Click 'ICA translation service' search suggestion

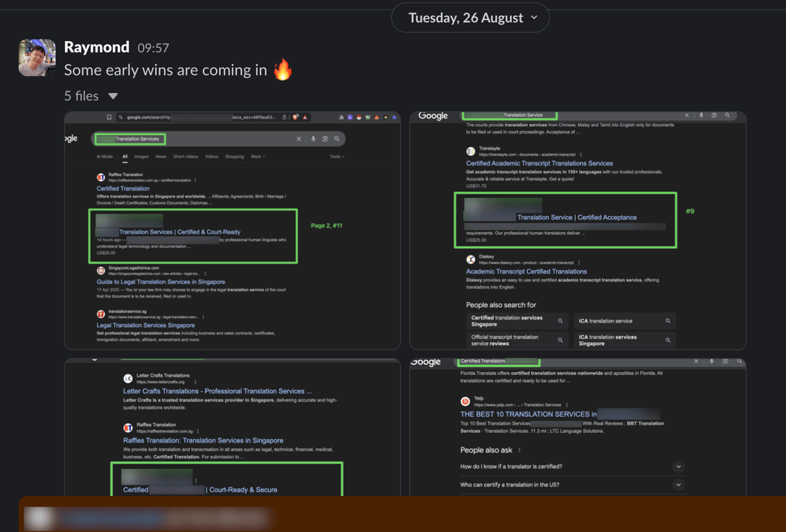[x=625, y=321]
